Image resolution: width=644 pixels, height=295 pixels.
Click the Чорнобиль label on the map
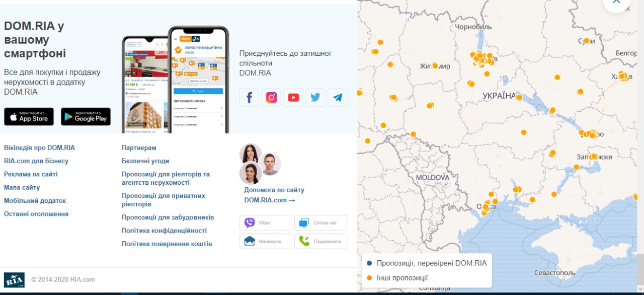click(473, 27)
